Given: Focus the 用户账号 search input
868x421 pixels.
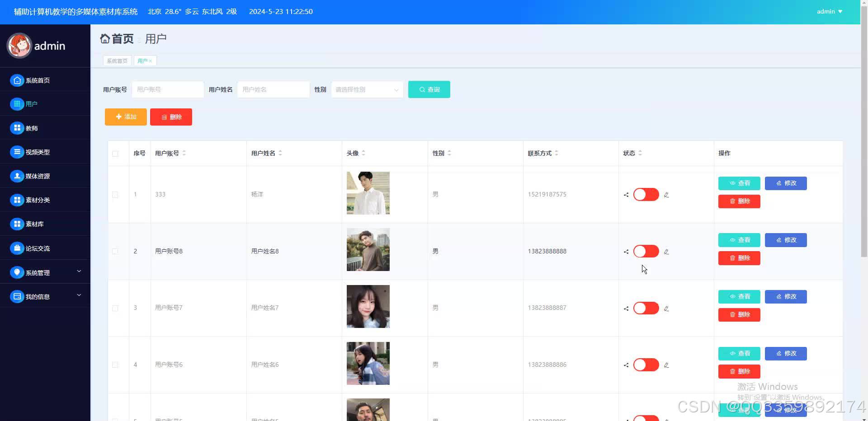Looking at the screenshot, I should [168, 89].
